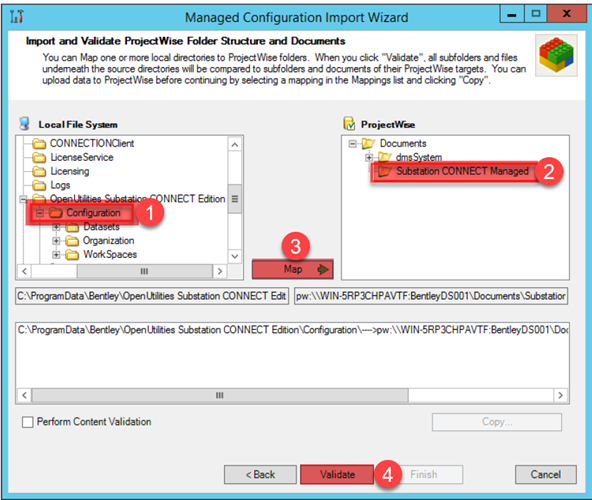Click the green arrow on Map button
592x500 pixels.
coord(323,269)
